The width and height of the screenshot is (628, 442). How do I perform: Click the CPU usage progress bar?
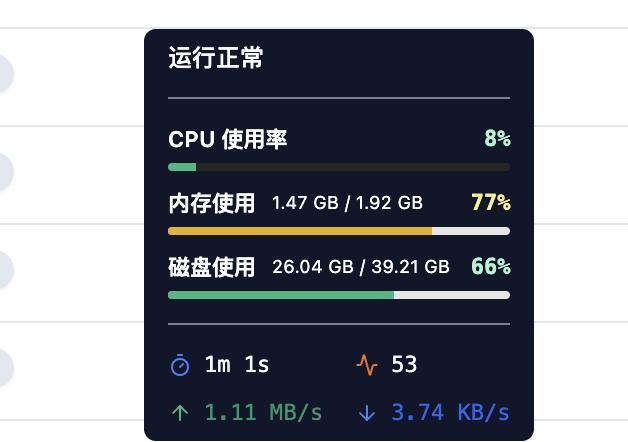tap(339, 167)
